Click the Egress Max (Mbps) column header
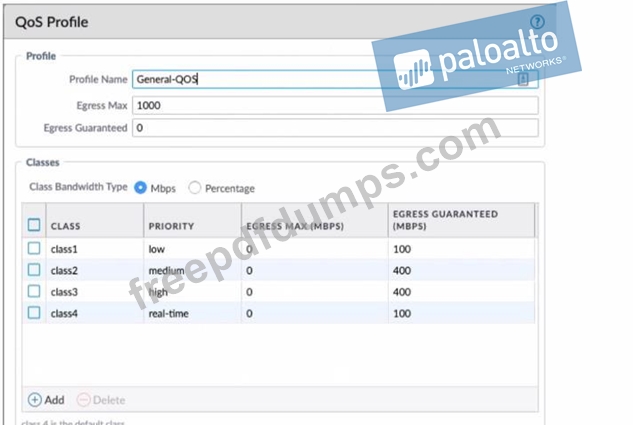The width and height of the screenshot is (633, 425). pyautogui.click(x=312, y=226)
